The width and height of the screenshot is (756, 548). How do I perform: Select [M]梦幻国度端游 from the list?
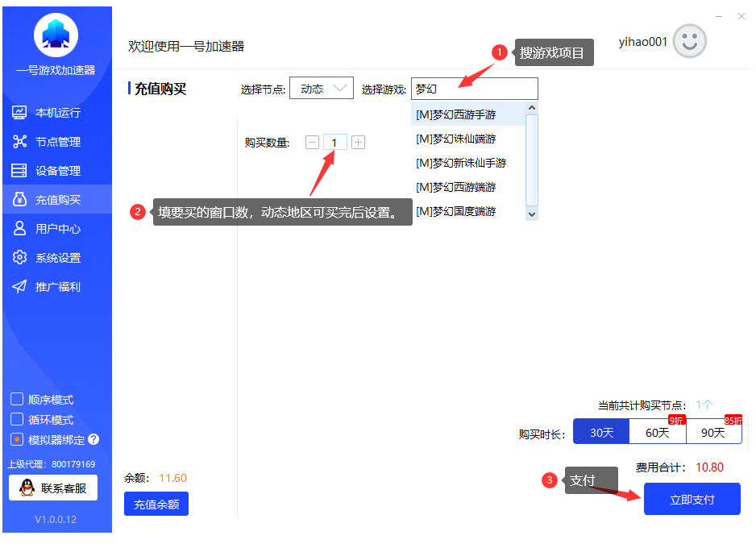tap(468, 211)
